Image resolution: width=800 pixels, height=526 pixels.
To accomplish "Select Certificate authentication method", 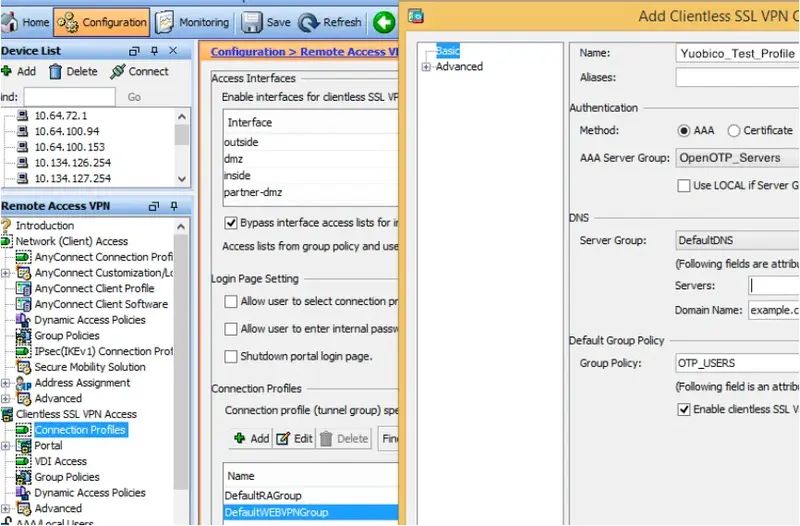I will pyautogui.click(x=734, y=131).
